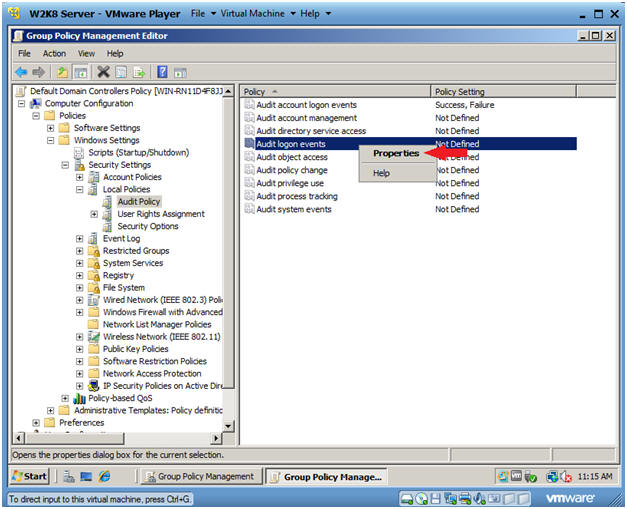Click the VMware hard disk status icon
This screenshot has height=509, width=627.
click(407, 499)
